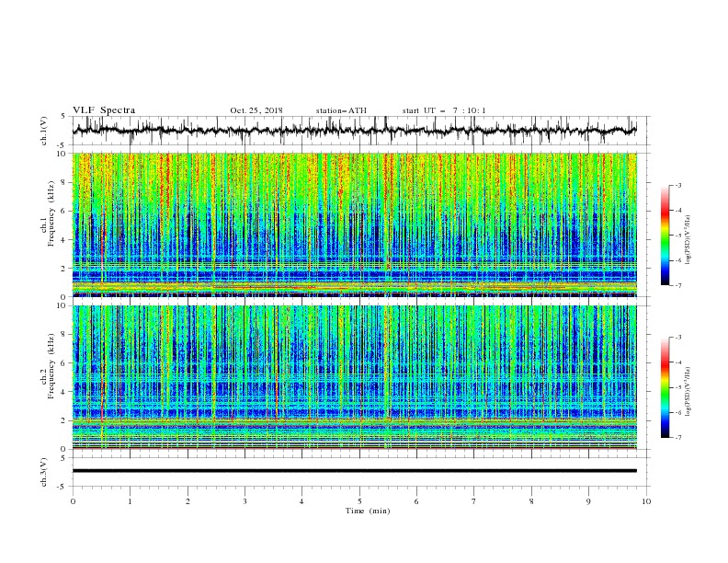Click the time axis tick label "1"
728x563 pixels.
(130, 501)
